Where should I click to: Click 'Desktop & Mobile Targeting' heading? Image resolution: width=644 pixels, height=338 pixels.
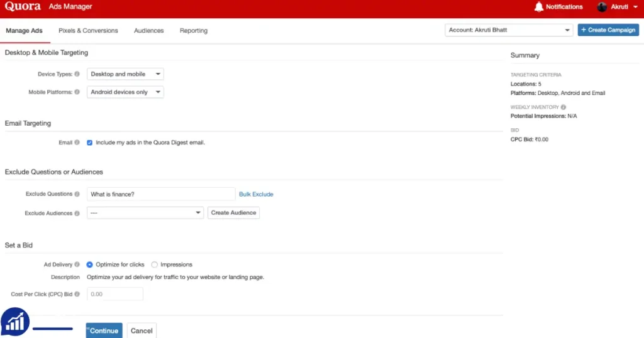point(47,53)
